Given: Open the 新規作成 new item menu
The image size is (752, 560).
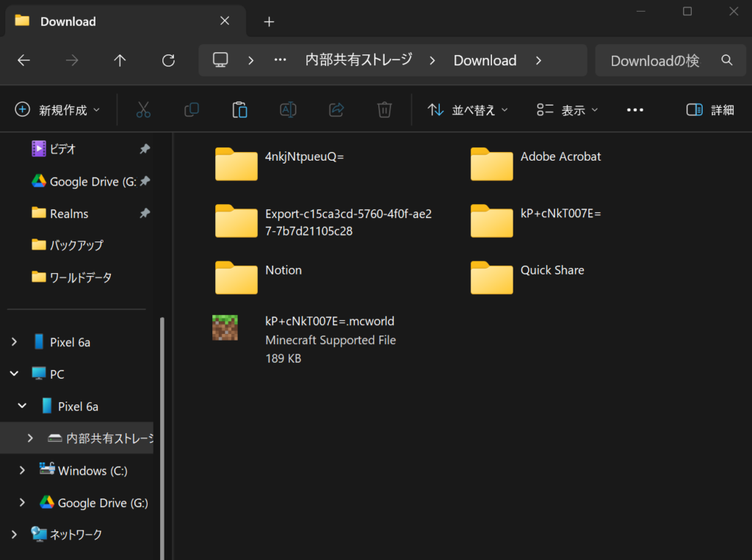Looking at the screenshot, I should (x=57, y=110).
